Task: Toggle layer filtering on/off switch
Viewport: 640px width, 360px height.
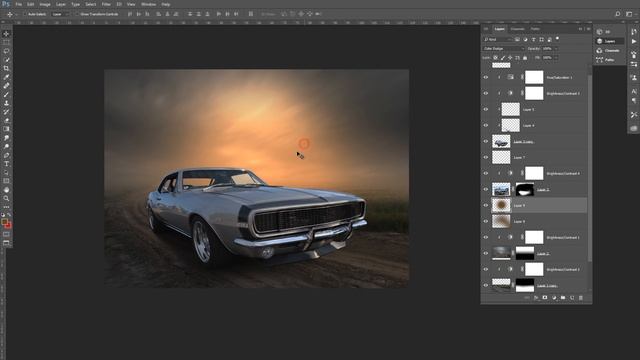Action: coord(558,39)
